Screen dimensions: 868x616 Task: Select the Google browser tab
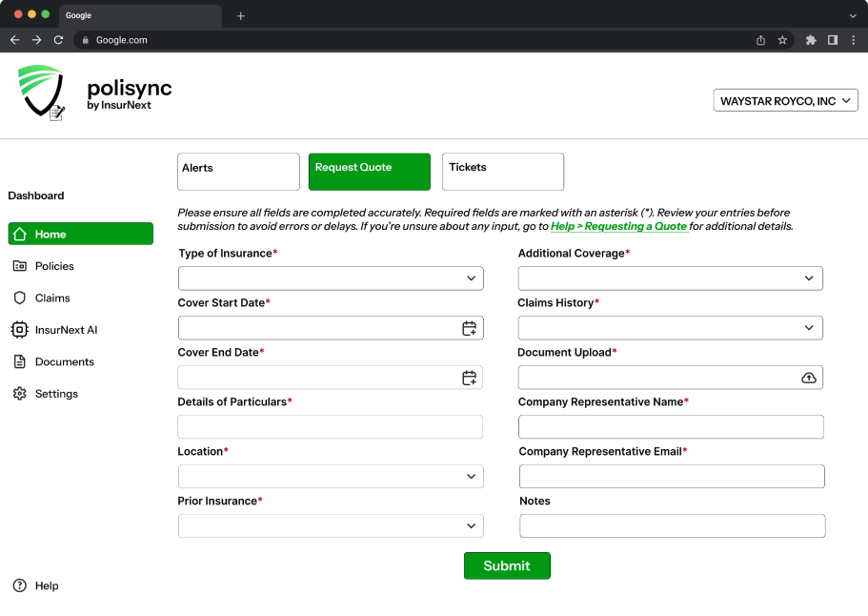pyautogui.click(x=141, y=16)
